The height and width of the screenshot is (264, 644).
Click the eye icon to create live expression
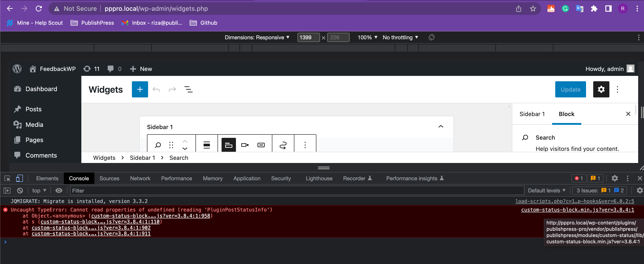(59, 190)
